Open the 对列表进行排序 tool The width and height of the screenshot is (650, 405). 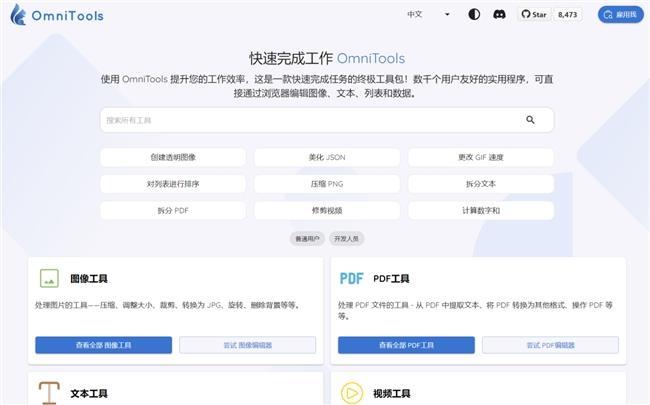[173, 184]
